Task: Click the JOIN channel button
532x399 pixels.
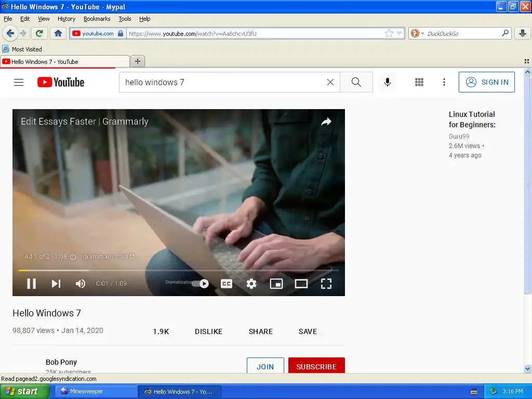Action: point(265,366)
